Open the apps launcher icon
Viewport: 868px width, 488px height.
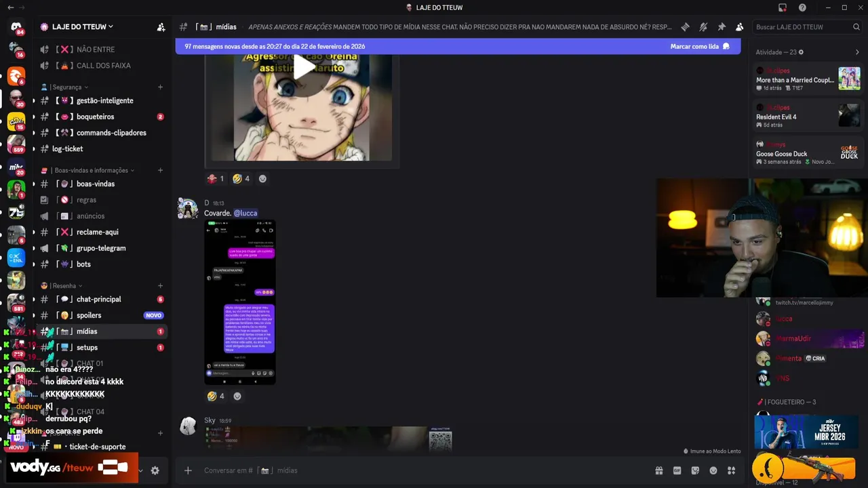point(731,470)
